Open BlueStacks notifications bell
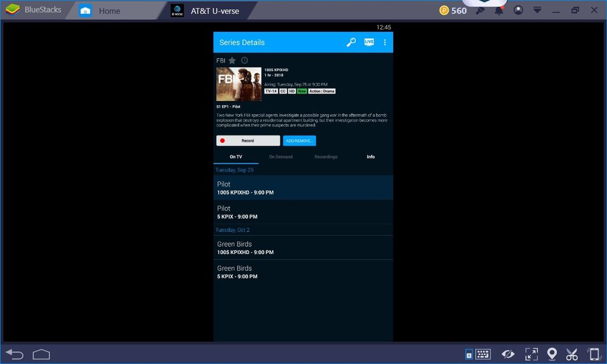Viewport: 607px width, 364px height. [499, 10]
